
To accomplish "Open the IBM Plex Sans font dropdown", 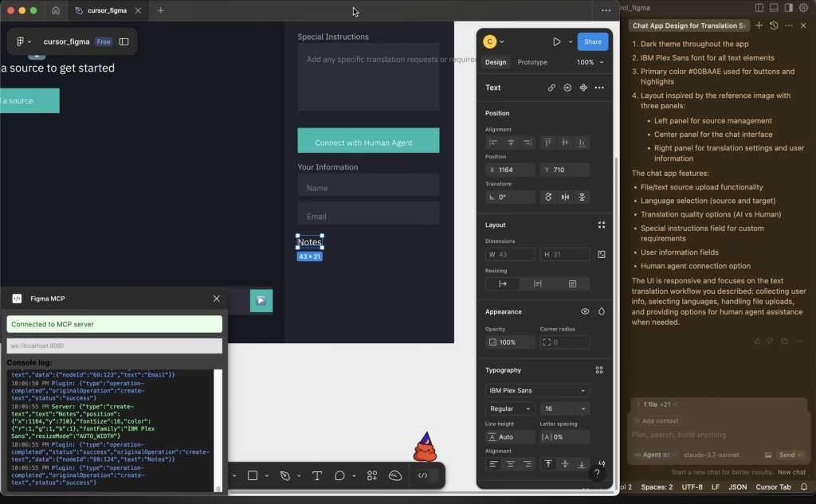I will pos(537,390).
